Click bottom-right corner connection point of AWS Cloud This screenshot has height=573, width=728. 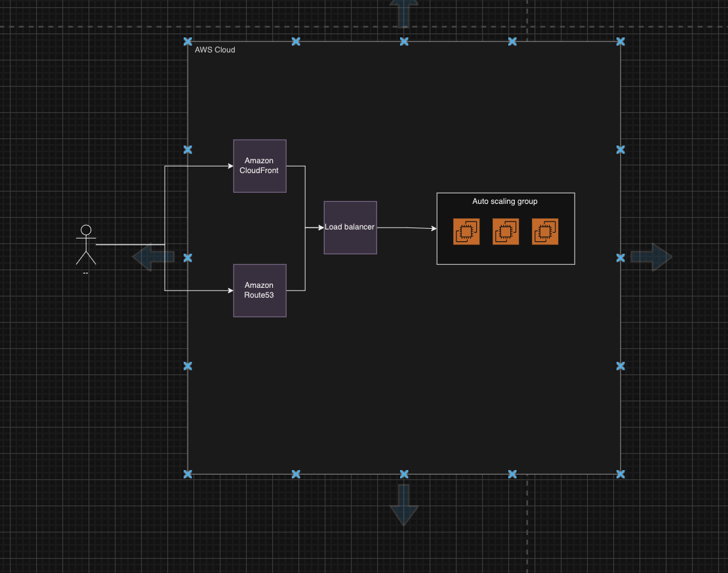(x=620, y=474)
